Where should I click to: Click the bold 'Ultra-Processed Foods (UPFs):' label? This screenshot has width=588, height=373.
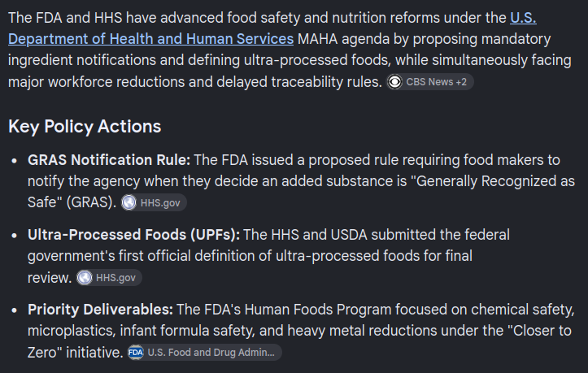[133, 235]
